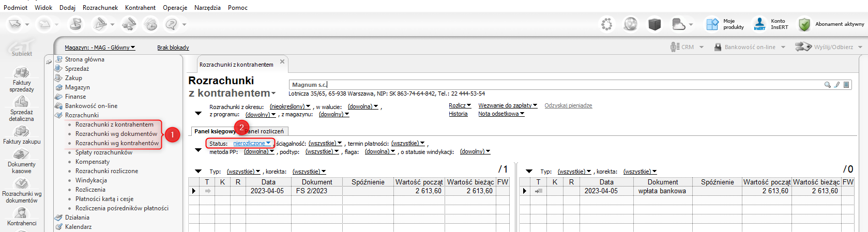The image size is (868, 232).
Task: Open the Podmiot menu
Action: (x=16, y=7)
